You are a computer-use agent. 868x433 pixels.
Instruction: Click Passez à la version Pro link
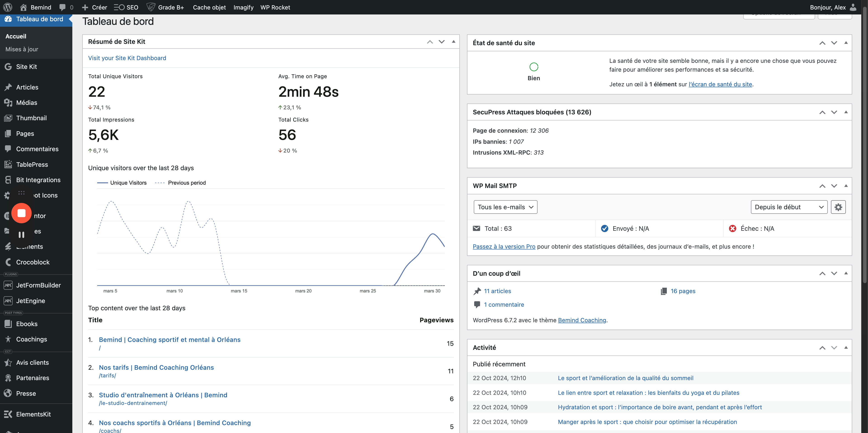(504, 246)
